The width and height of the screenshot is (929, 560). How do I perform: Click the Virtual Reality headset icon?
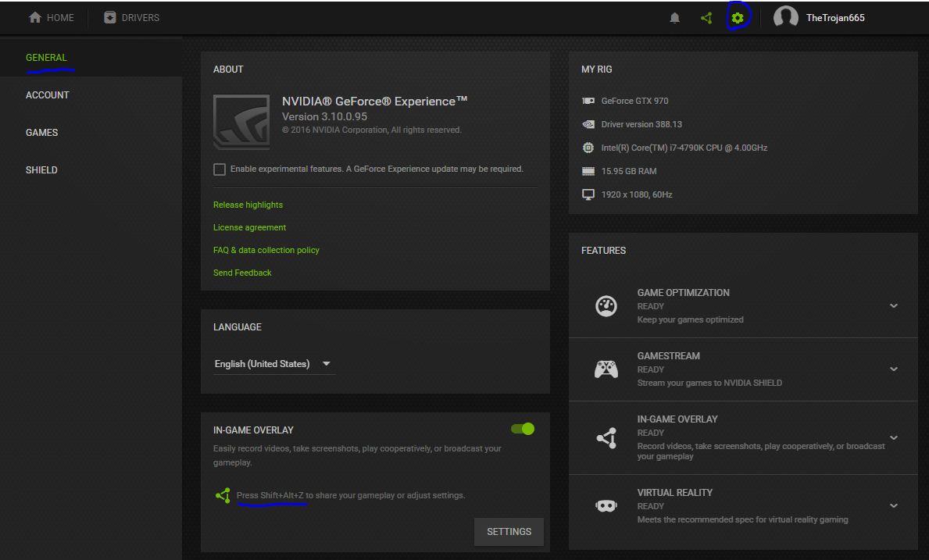click(606, 506)
